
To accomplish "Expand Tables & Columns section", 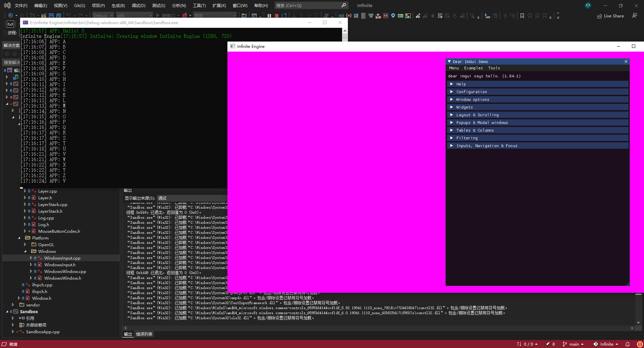I will tap(538, 130).
